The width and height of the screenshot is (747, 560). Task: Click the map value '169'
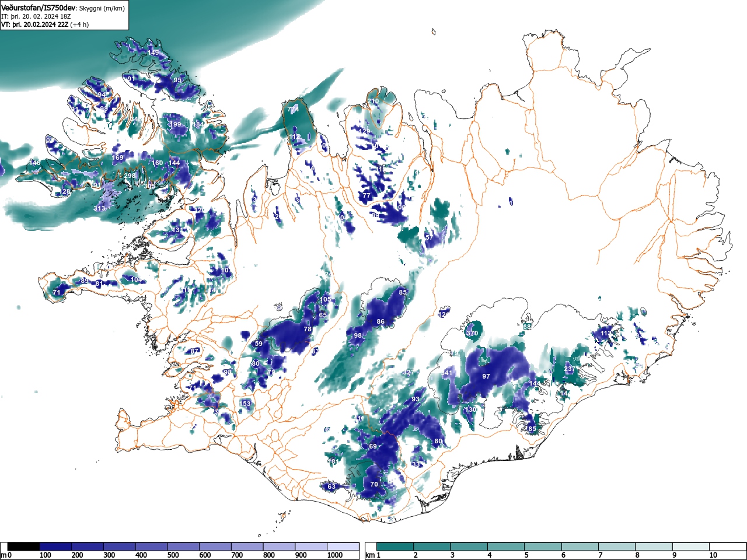(118, 157)
